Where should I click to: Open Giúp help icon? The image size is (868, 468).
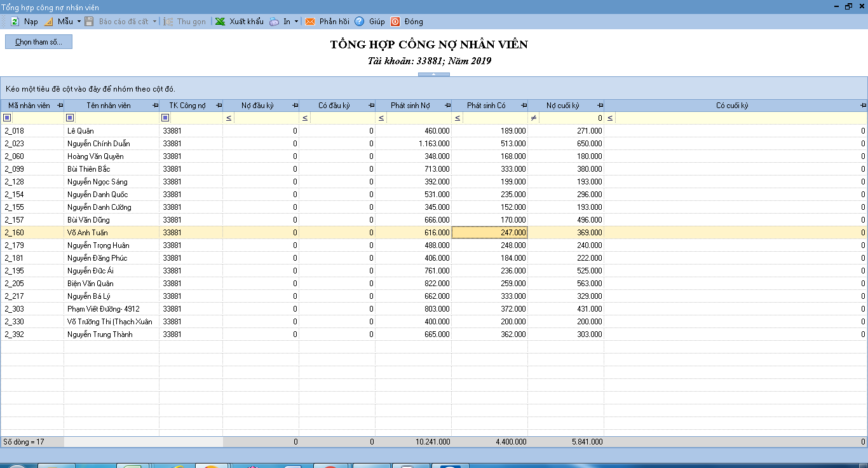[x=360, y=22]
